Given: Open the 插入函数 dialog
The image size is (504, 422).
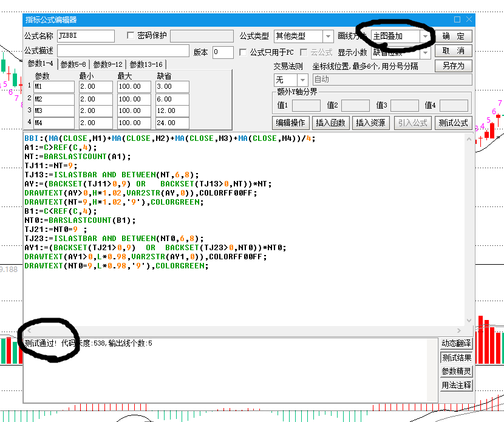Looking at the screenshot, I should pyautogui.click(x=330, y=123).
